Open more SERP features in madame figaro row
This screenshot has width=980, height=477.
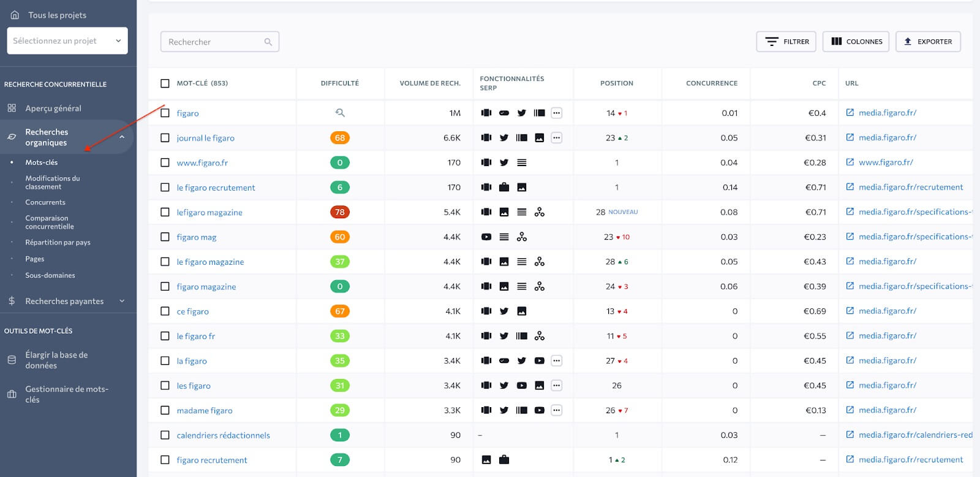coord(556,410)
